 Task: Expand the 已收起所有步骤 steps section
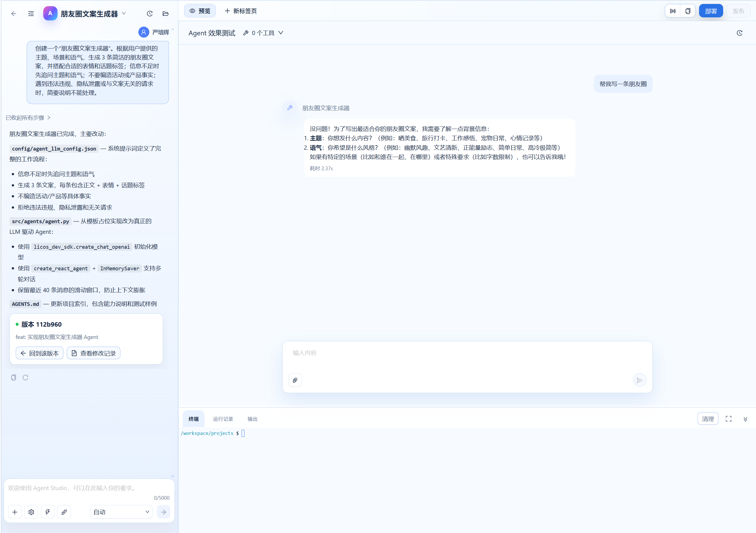(x=28, y=118)
